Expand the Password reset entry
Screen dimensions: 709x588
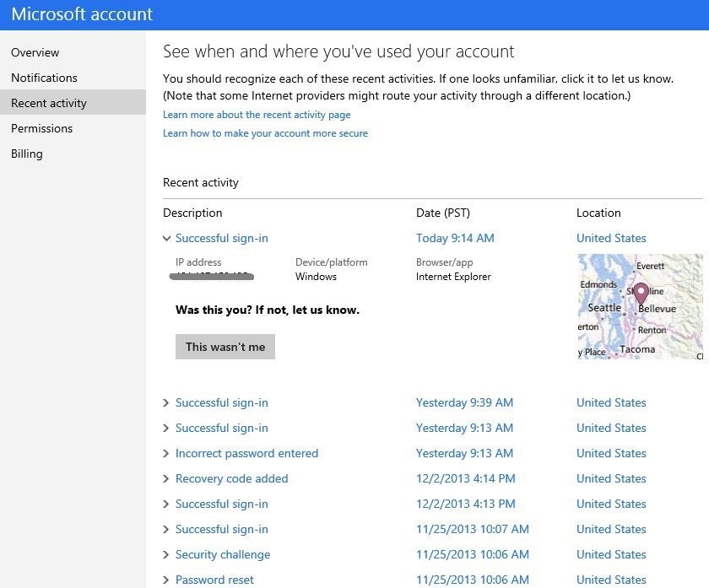166,580
